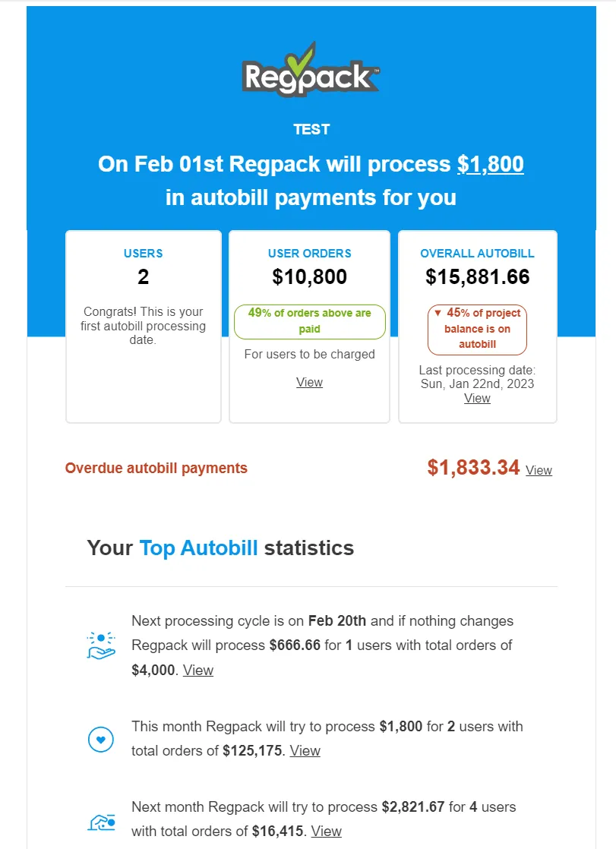616x849 pixels.
Task: Click the Top Autobill statistics heading
Action: tap(220, 548)
